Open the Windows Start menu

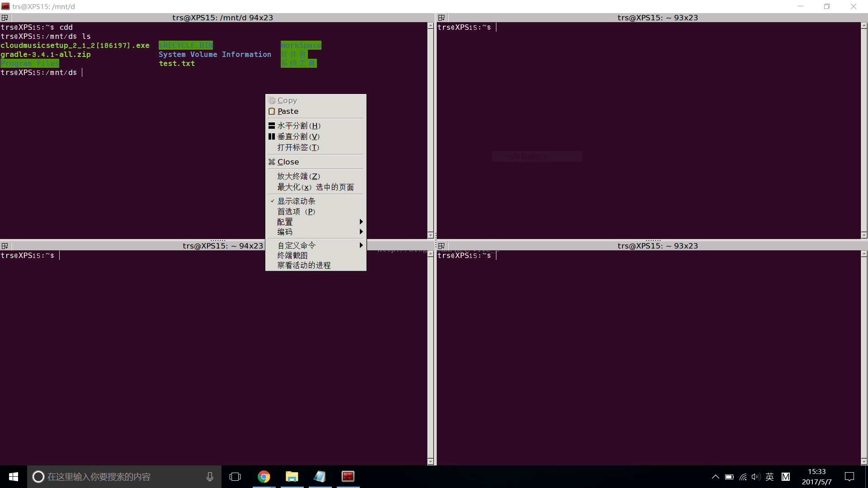[x=14, y=477]
